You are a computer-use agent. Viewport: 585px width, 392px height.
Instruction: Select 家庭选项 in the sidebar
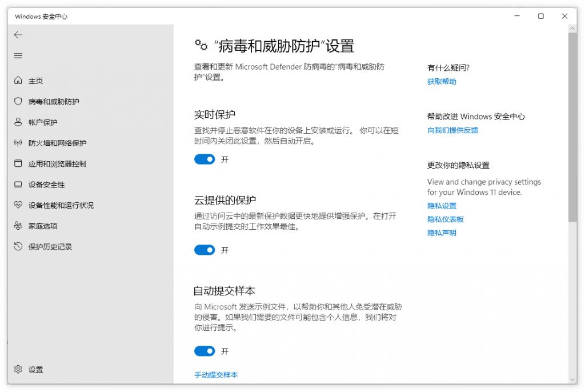tap(43, 226)
